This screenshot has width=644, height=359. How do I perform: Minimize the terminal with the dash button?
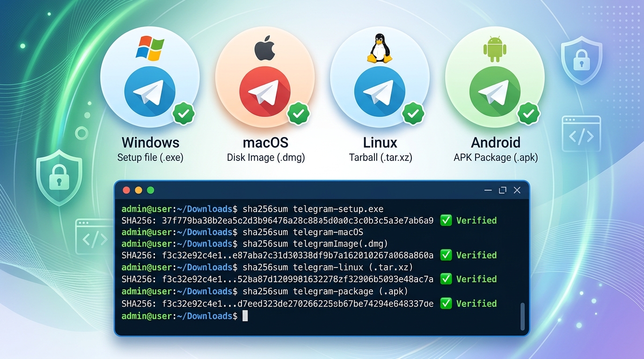pos(488,190)
